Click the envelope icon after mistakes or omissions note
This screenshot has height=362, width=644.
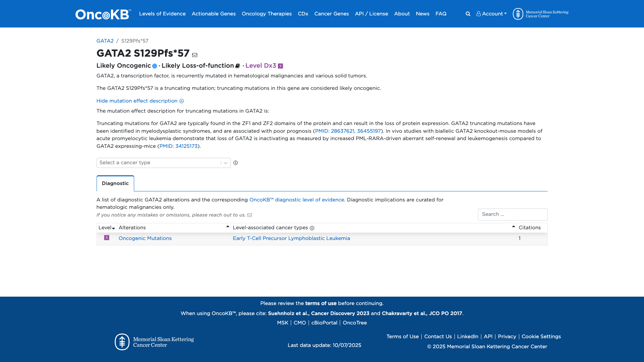[250, 215]
